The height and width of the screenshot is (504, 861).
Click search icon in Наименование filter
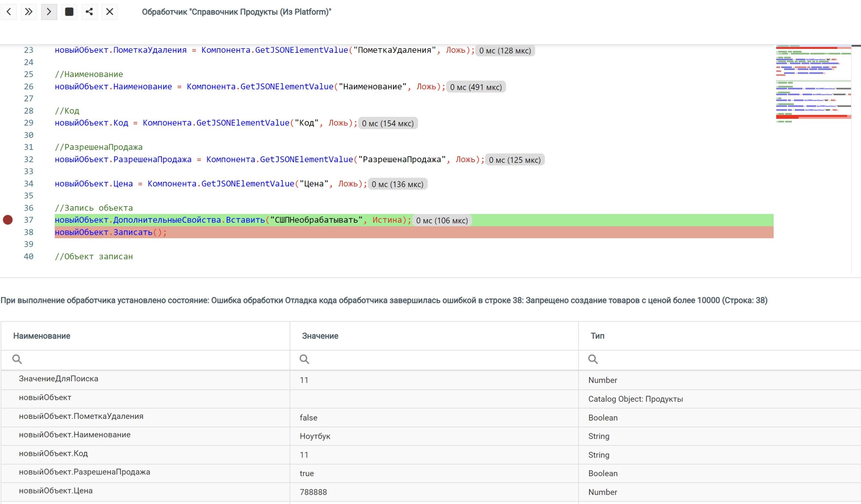tap(17, 359)
